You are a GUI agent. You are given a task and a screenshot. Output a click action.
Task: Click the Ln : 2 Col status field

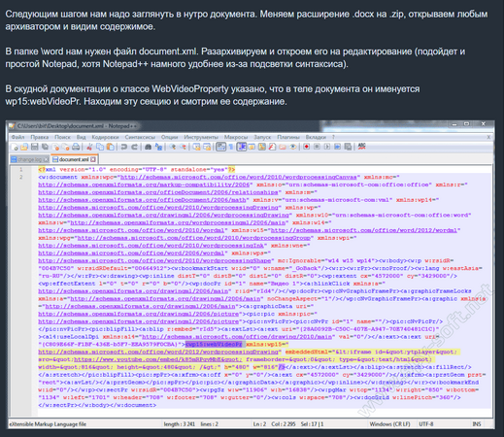click(x=274, y=424)
